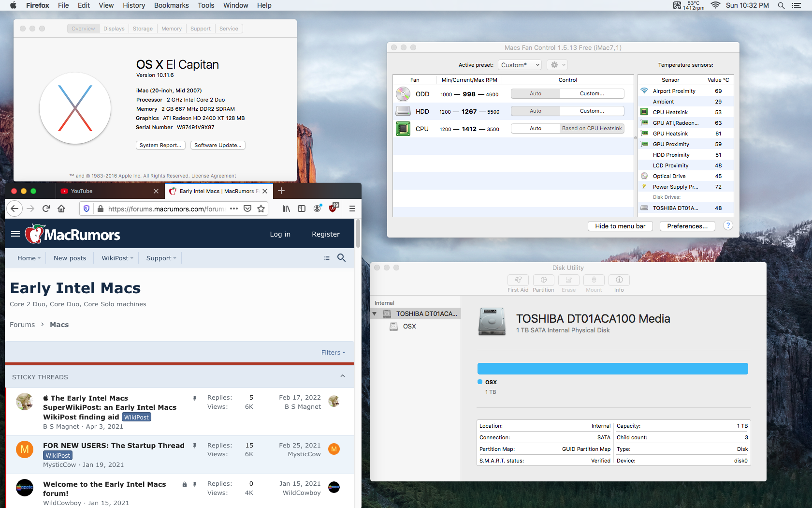
Task: Click Firefox page vertical scrollbar
Action: (358, 234)
